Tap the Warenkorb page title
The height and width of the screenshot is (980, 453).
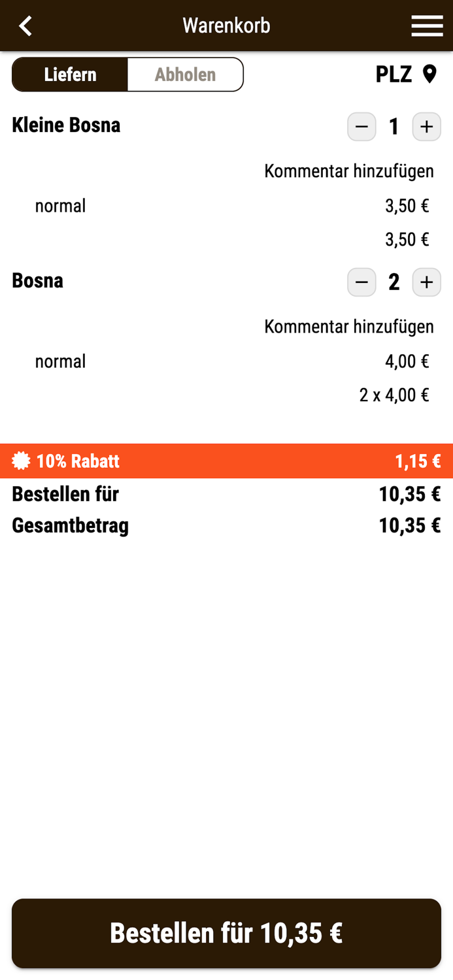pos(226,26)
